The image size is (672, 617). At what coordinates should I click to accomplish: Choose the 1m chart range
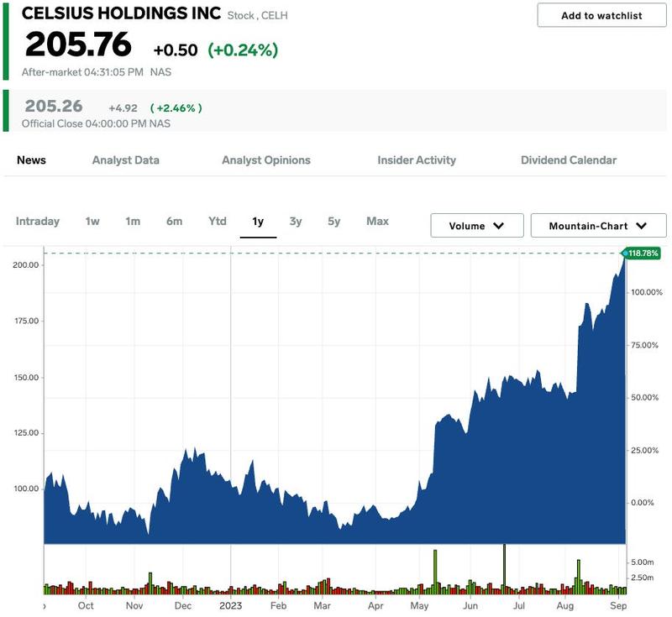click(x=133, y=222)
